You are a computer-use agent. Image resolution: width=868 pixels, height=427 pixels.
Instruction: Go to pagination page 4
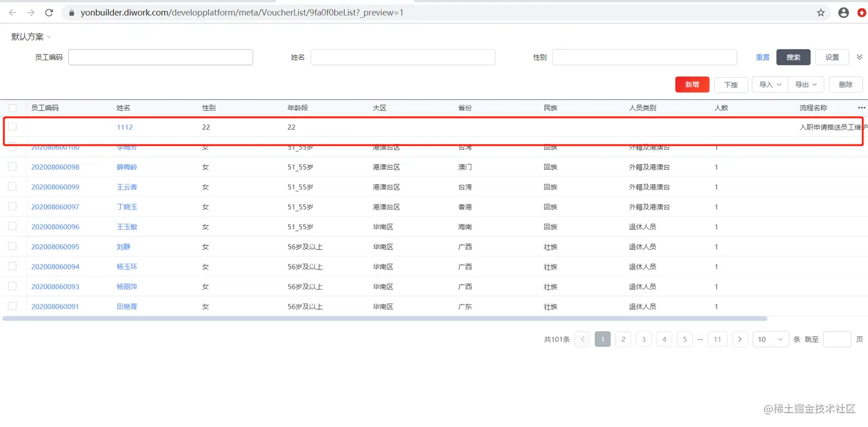tap(664, 339)
